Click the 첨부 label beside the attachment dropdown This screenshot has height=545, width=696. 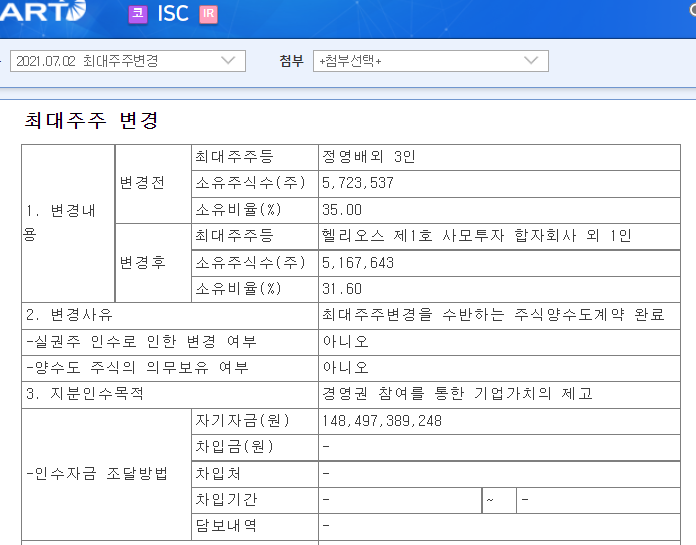click(x=291, y=61)
